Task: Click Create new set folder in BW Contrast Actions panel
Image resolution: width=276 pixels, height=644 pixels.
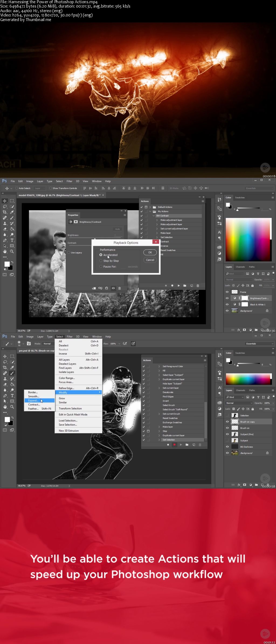Action: (x=185, y=285)
